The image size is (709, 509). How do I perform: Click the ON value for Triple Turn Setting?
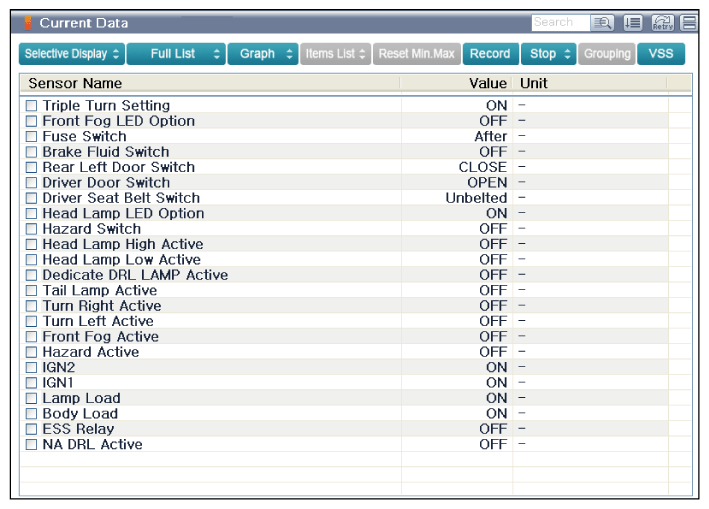point(496,106)
